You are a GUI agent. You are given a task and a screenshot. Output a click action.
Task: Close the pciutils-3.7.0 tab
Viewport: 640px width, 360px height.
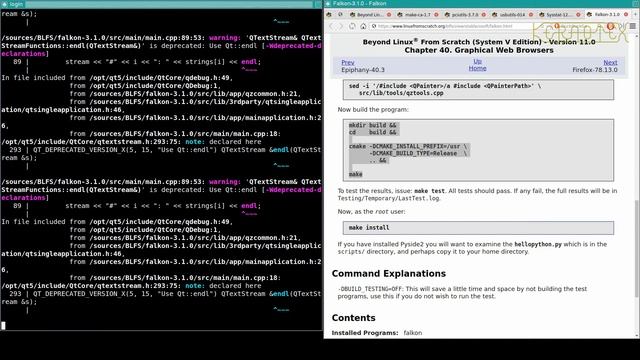484,15
